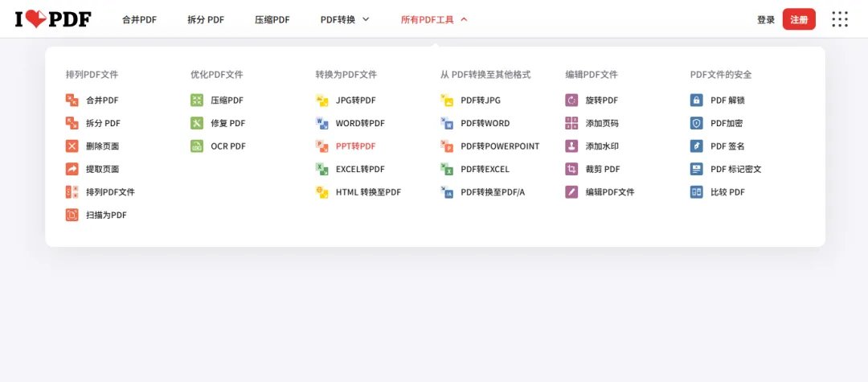Open 压缩PDF in top navigation
868x382 pixels.
(x=272, y=20)
